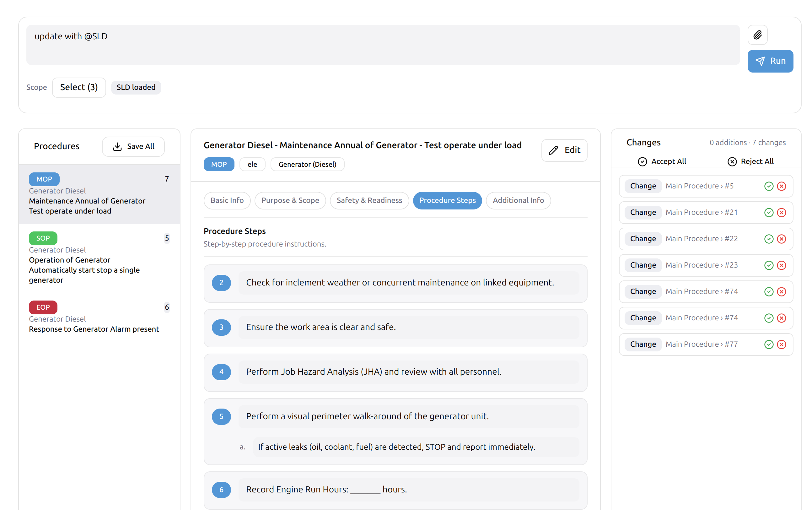Focus the prompt text input field
This screenshot has width=812, height=510.
click(x=383, y=45)
